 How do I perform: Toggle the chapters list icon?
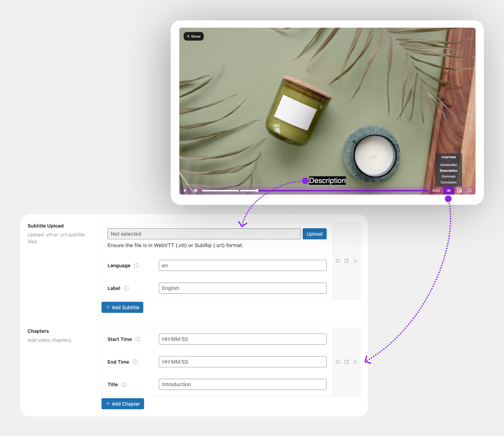pyautogui.click(x=449, y=191)
